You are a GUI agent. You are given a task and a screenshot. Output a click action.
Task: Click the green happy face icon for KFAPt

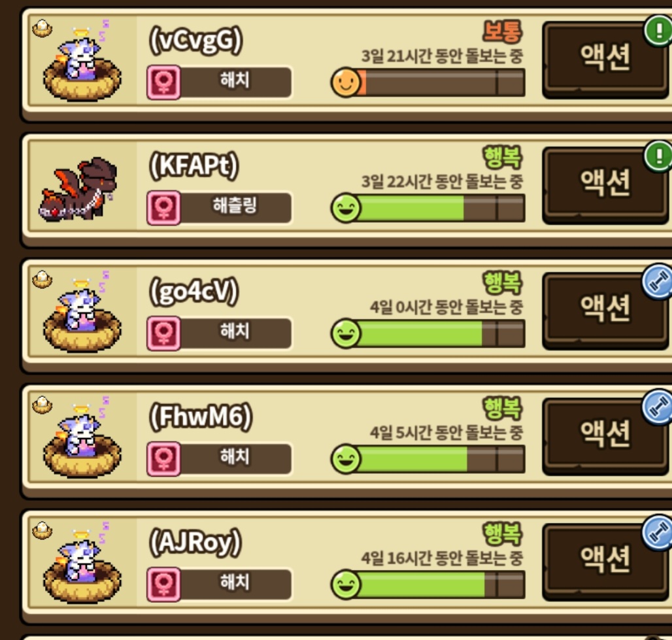(346, 208)
